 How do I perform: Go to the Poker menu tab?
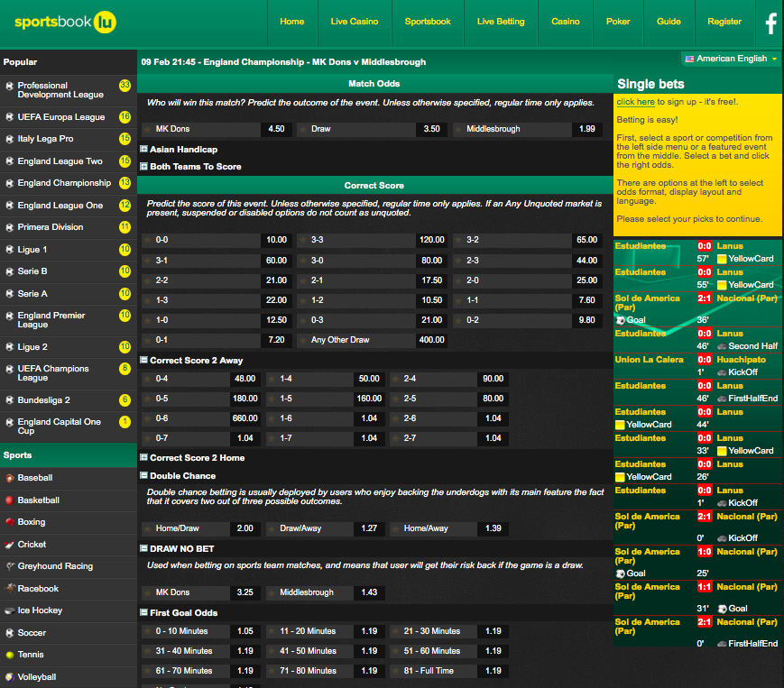(x=618, y=22)
